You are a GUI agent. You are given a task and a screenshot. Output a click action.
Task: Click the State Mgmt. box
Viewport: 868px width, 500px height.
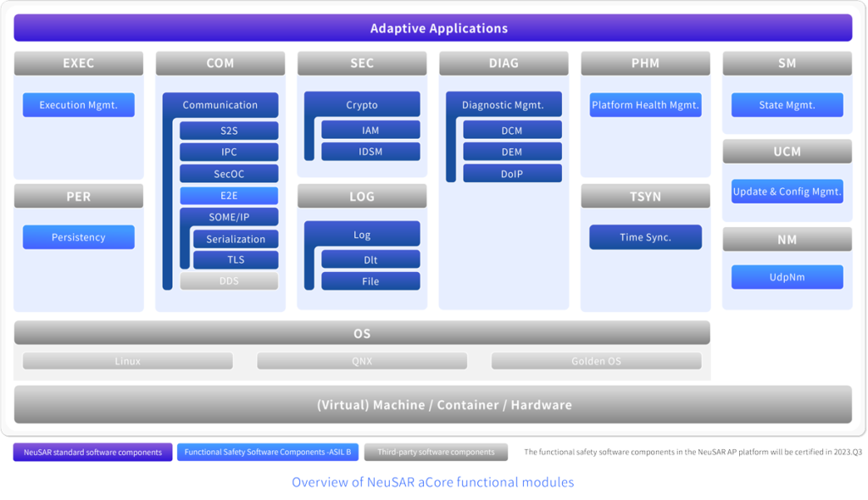787,104
